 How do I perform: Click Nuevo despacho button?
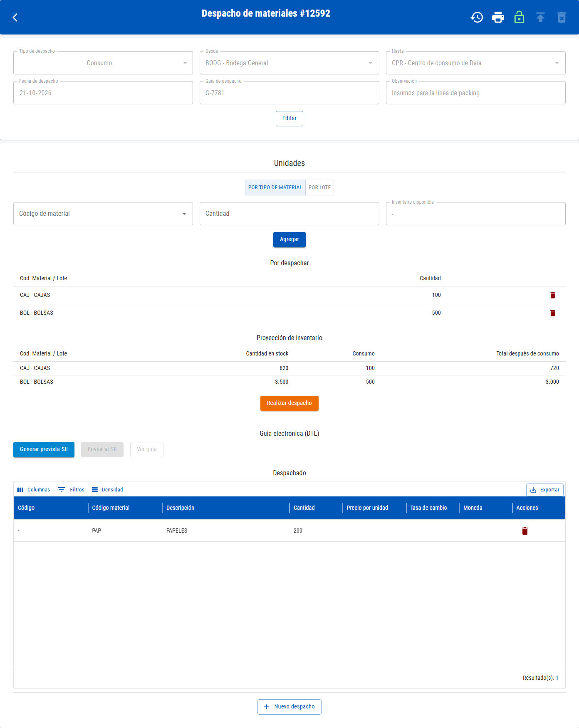pos(289,707)
